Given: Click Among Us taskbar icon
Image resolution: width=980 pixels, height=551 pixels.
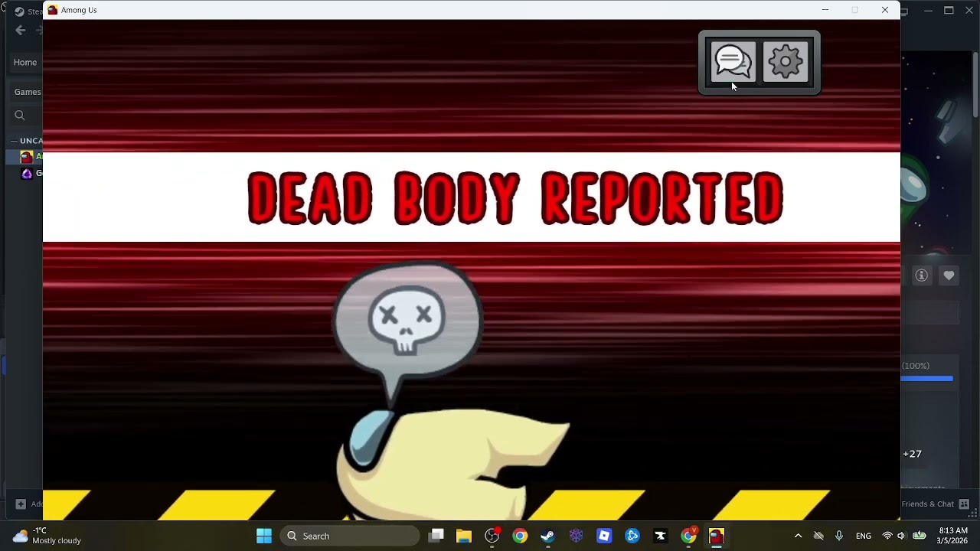Looking at the screenshot, I should 717,536.
